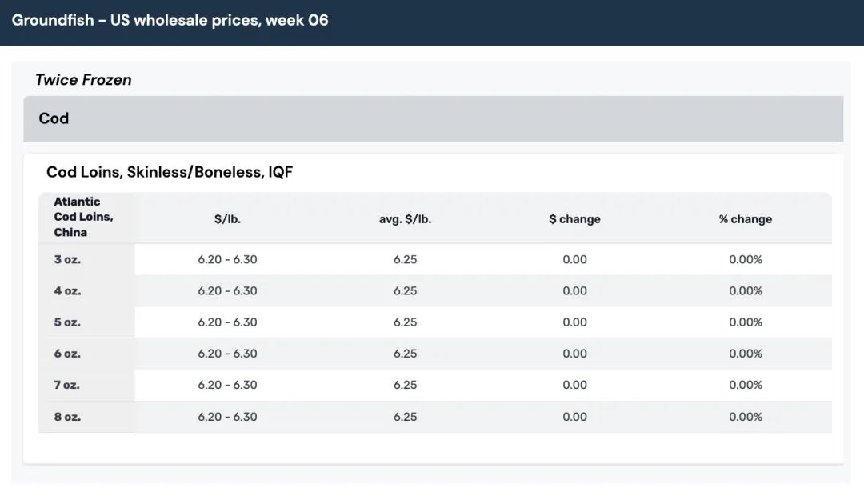
Task: Click the avg. $/lb. column header
Action: 405,219
